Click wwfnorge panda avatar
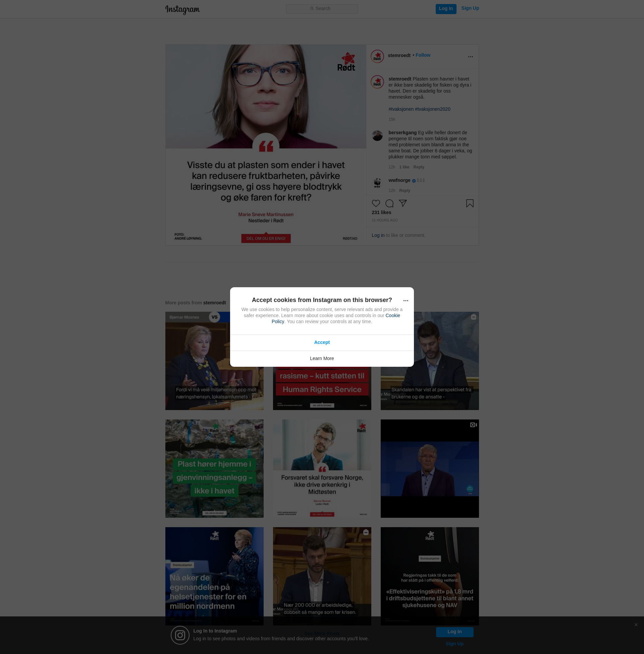The image size is (644, 654). [x=377, y=183]
